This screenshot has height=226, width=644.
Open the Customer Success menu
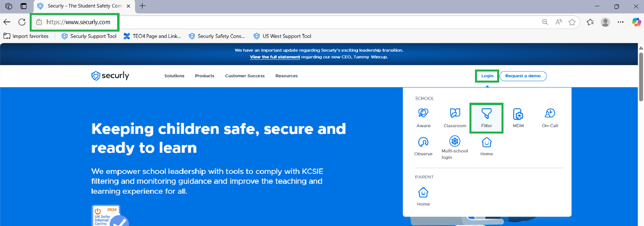tap(245, 76)
